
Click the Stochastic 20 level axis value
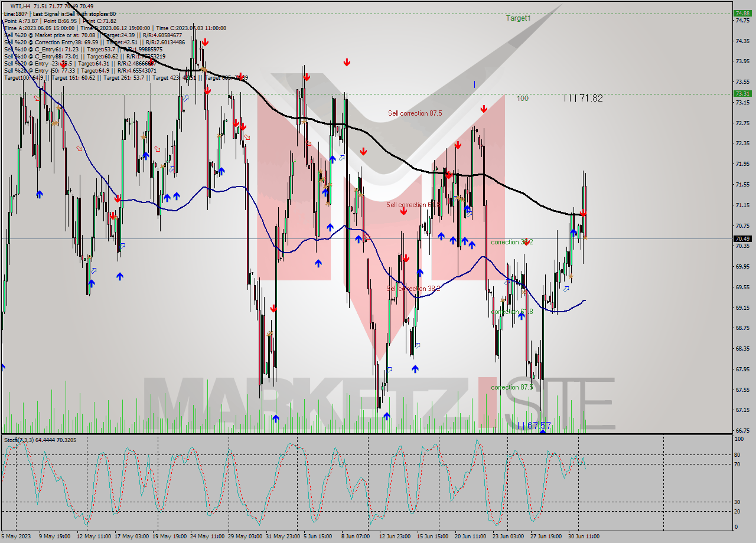[x=738, y=512]
